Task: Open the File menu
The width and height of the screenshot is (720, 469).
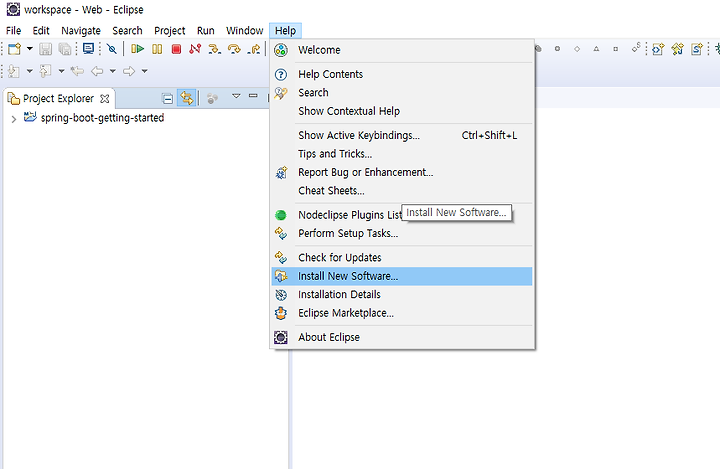Action: coord(13,30)
